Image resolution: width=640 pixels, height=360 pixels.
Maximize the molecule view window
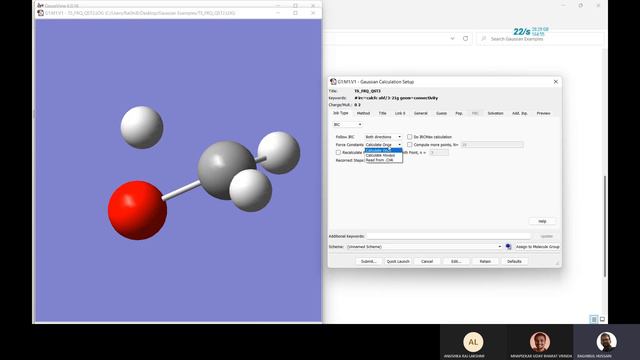coord(295,13)
